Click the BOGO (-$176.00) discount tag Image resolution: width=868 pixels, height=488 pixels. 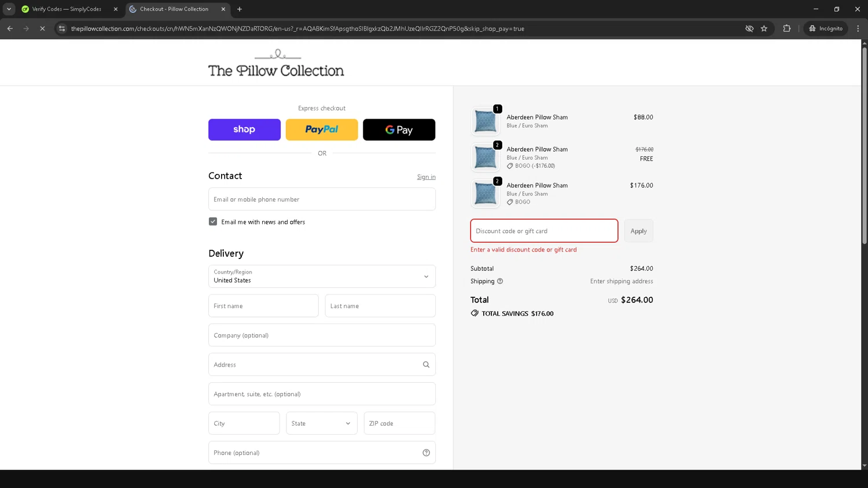pyautogui.click(x=531, y=166)
